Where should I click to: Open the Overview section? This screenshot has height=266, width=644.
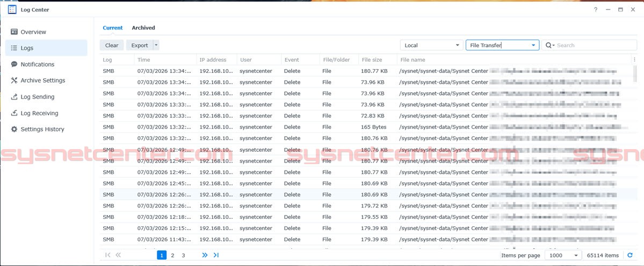[x=46, y=32]
